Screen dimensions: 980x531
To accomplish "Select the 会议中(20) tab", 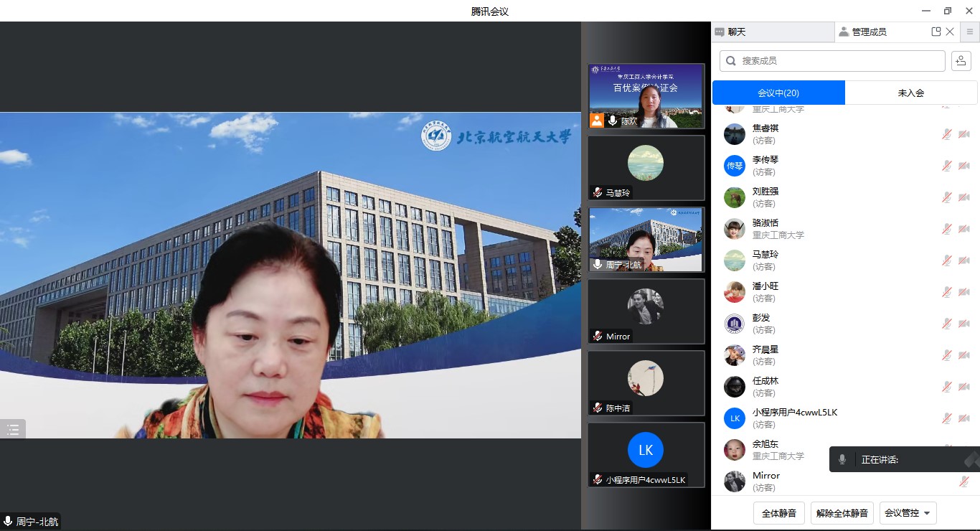I will [x=778, y=93].
